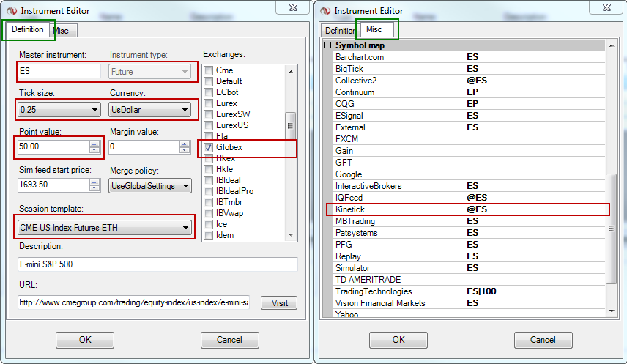Increase the Point value with the up arrow
This screenshot has height=364, width=627.
click(x=94, y=144)
